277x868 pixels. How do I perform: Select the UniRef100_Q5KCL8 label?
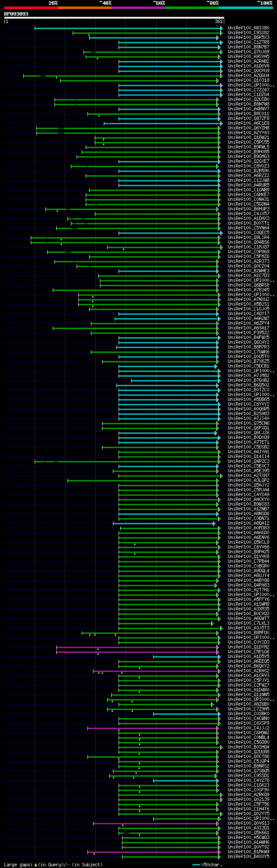point(248,542)
